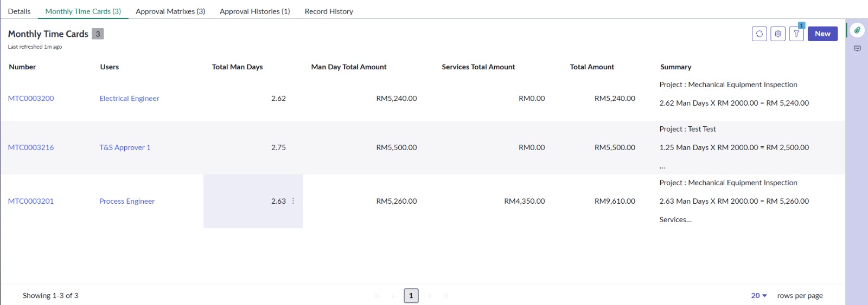Open the Approval Matrixes tab

coord(170,11)
